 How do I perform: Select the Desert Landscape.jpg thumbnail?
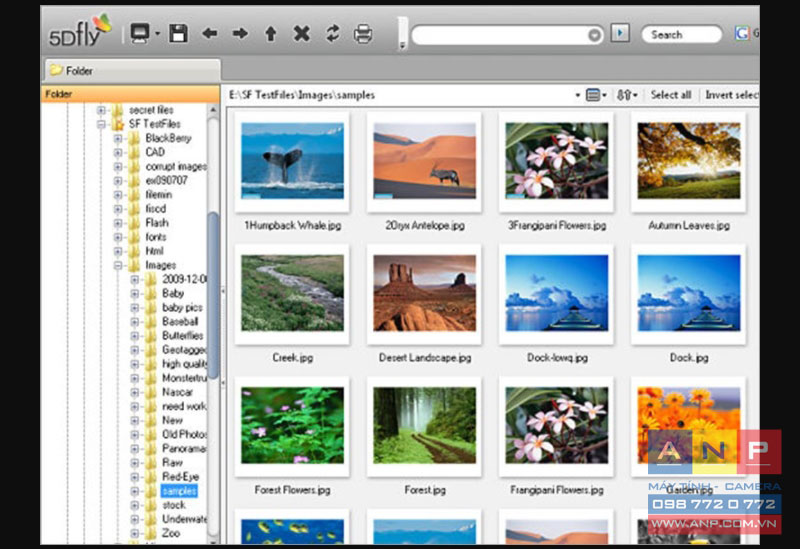[424, 293]
